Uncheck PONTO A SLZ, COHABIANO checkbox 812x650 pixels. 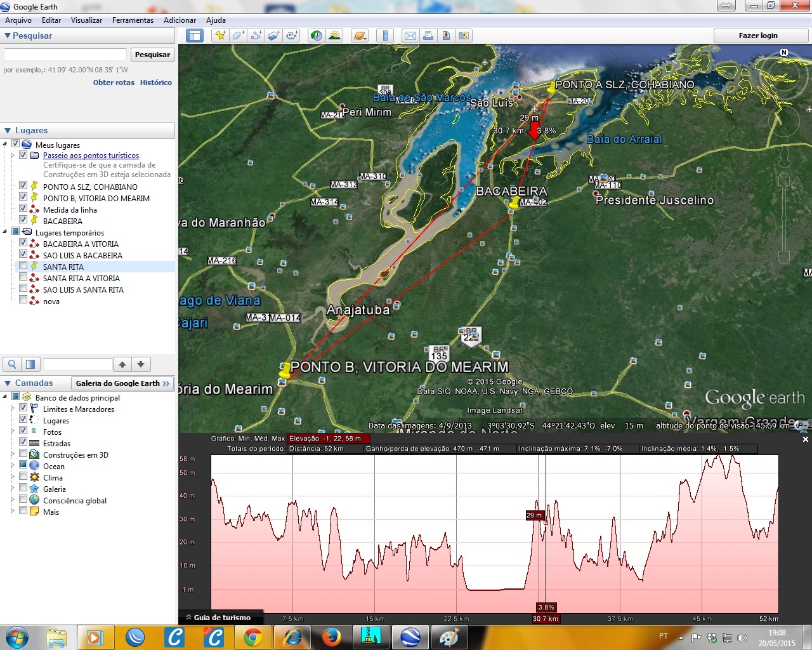pyautogui.click(x=23, y=186)
